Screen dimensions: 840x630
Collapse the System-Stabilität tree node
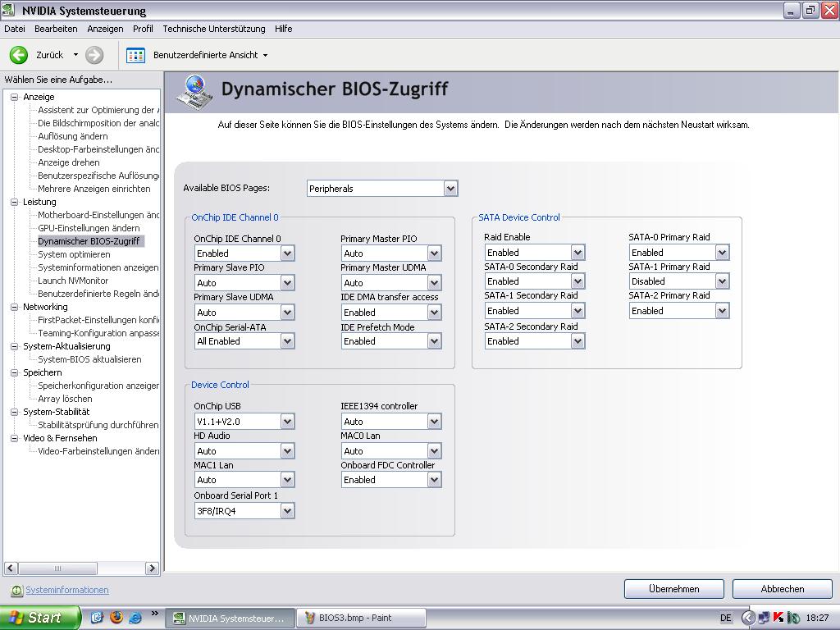tap(15, 412)
